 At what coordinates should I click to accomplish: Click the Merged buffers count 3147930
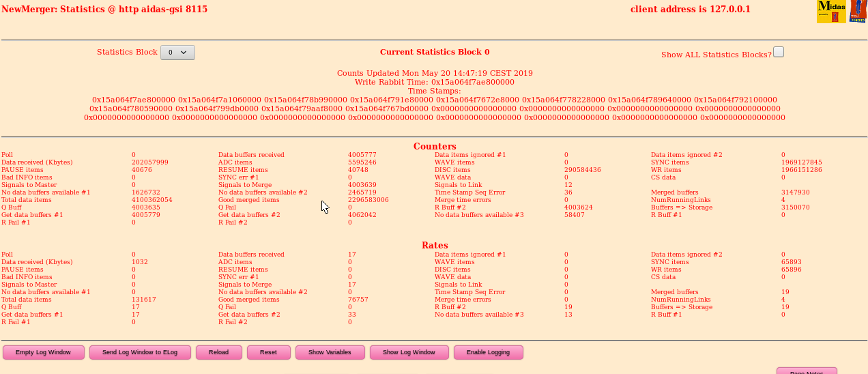tap(796, 192)
